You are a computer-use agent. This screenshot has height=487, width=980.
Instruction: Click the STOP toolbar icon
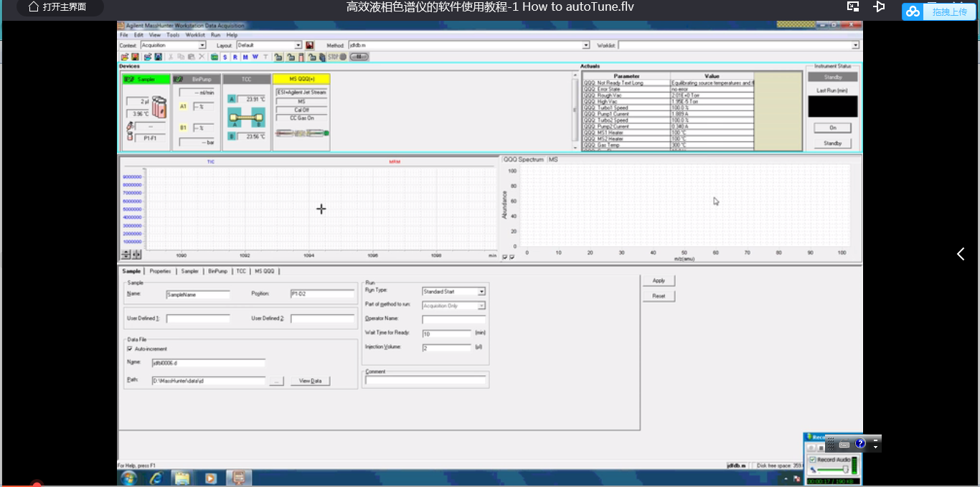pyautogui.click(x=337, y=57)
